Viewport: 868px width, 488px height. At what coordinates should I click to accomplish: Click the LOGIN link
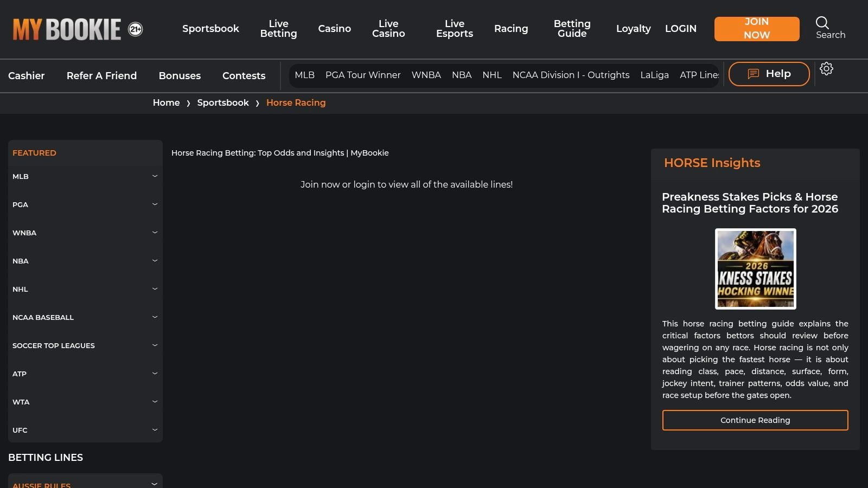click(681, 29)
